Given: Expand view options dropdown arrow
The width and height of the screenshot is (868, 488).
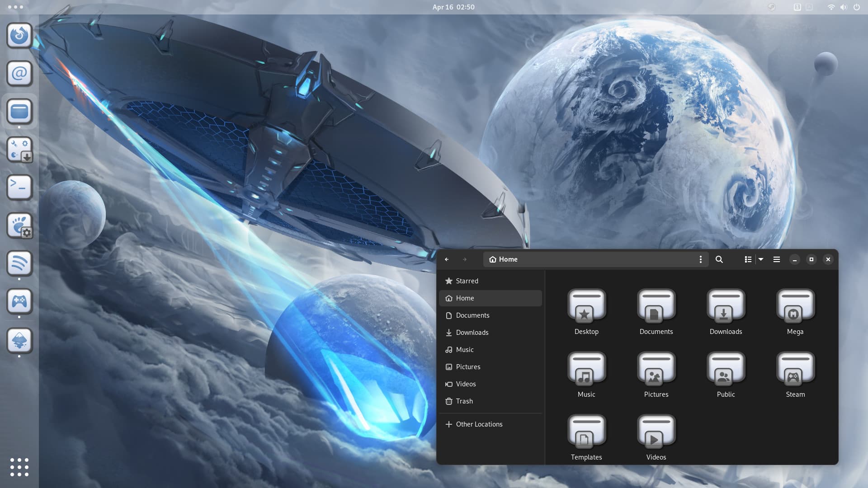Looking at the screenshot, I should pos(761,259).
